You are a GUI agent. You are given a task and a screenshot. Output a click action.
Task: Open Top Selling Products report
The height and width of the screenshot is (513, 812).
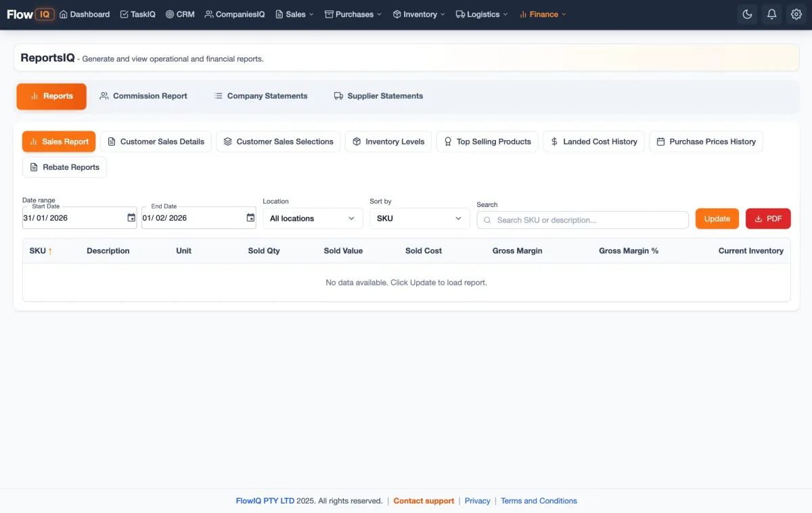pyautogui.click(x=487, y=141)
